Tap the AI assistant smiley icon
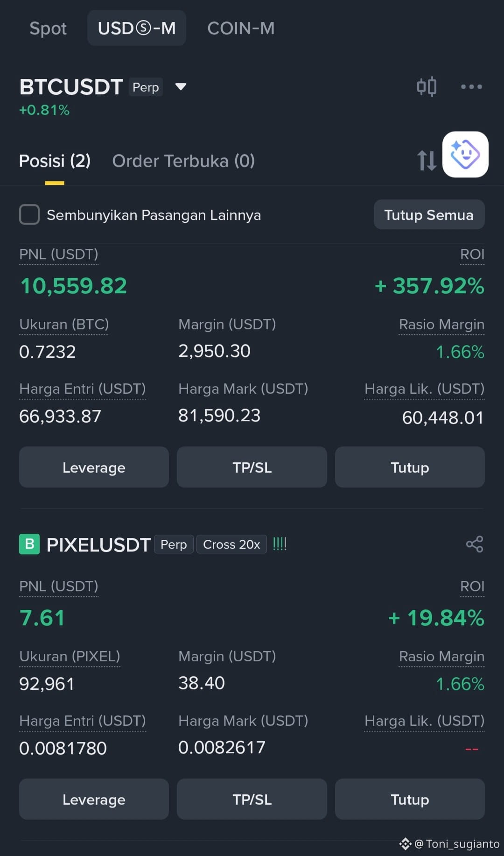This screenshot has height=856, width=504. (x=465, y=155)
